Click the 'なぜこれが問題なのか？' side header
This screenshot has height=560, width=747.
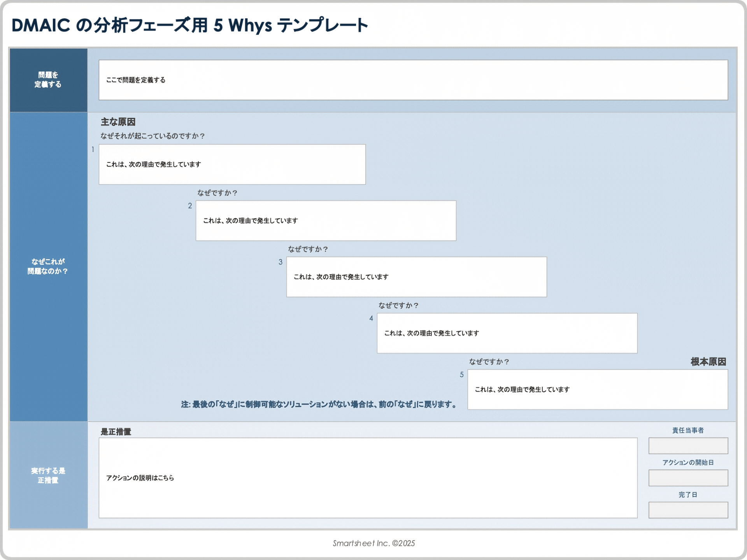48,266
